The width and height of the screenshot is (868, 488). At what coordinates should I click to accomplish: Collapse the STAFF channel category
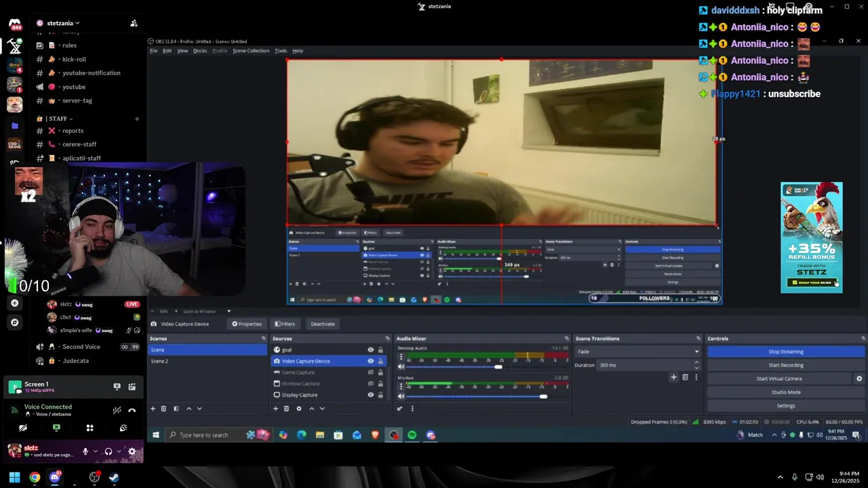point(60,119)
